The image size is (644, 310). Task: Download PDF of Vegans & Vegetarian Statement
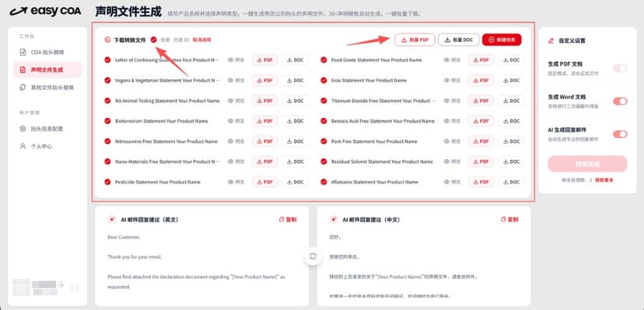coord(264,80)
